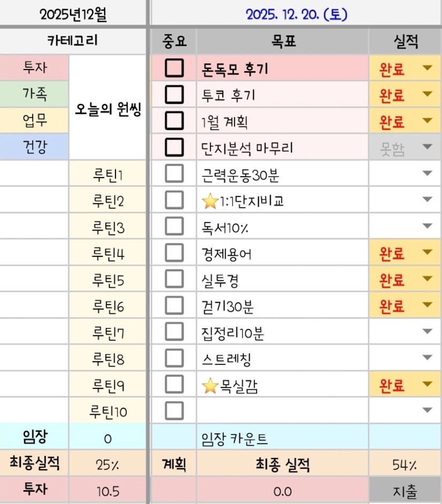The width and height of the screenshot is (442, 504).
Task: Select the pink 투자 category swatch
Action: coord(35,68)
